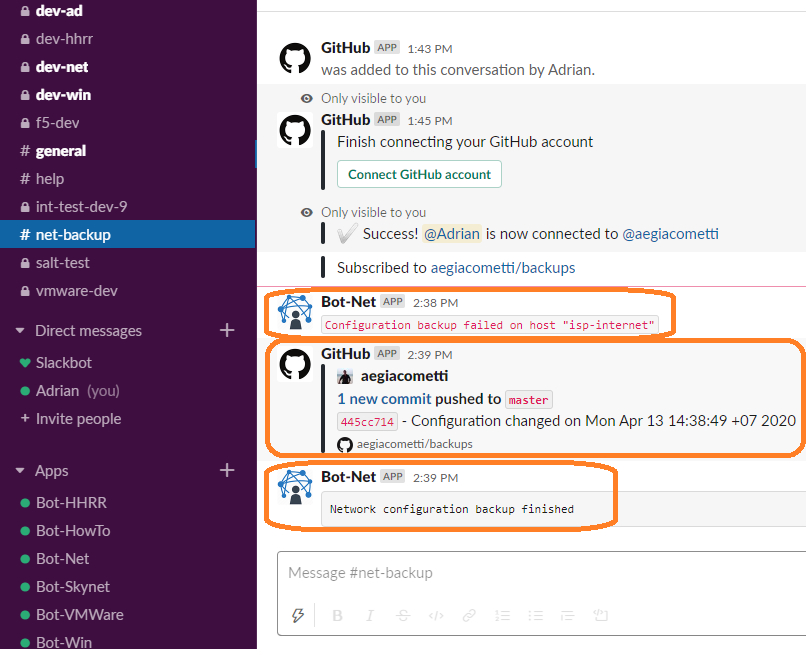The height and width of the screenshot is (649, 806).
Task: Start an ordered list in the composer
Action: tap(502, 615)
